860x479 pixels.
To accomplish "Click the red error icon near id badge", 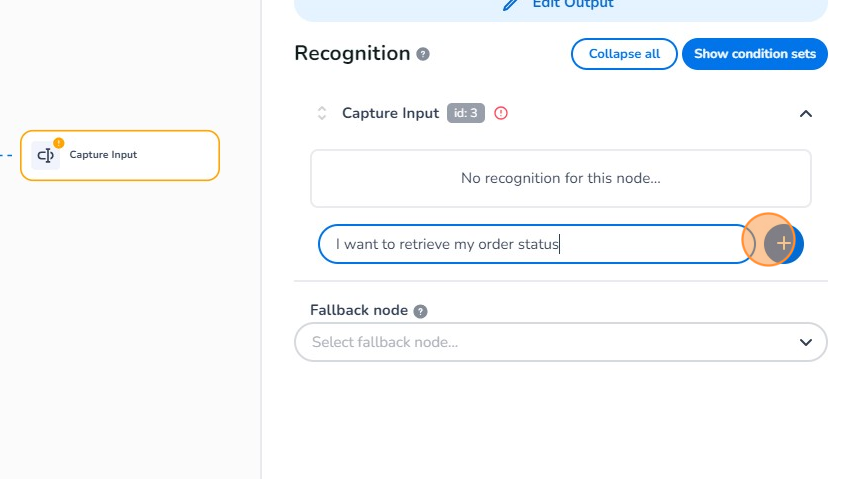I will [501, 113].
